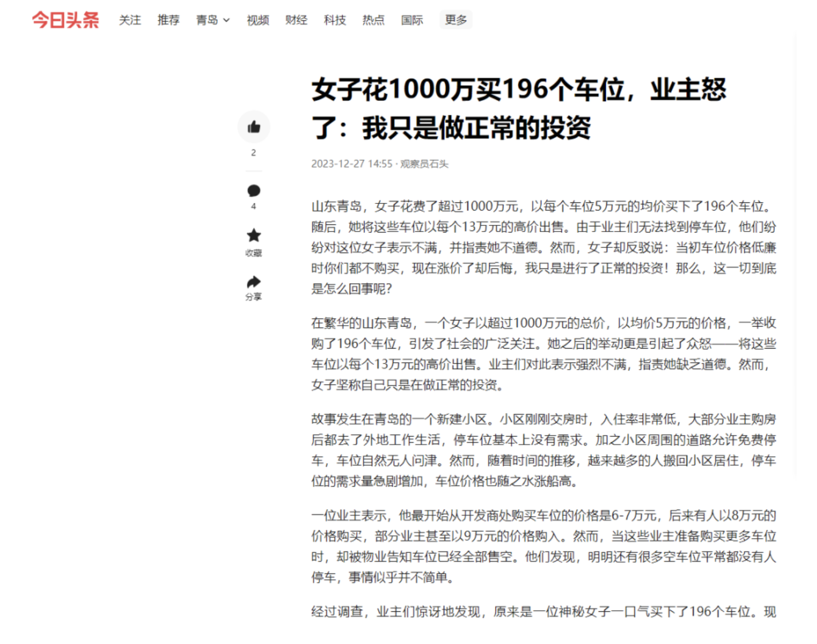Screen dimensions: 817x644
Task: Open comments via speech bubble icon
Action: coord(254,191)
